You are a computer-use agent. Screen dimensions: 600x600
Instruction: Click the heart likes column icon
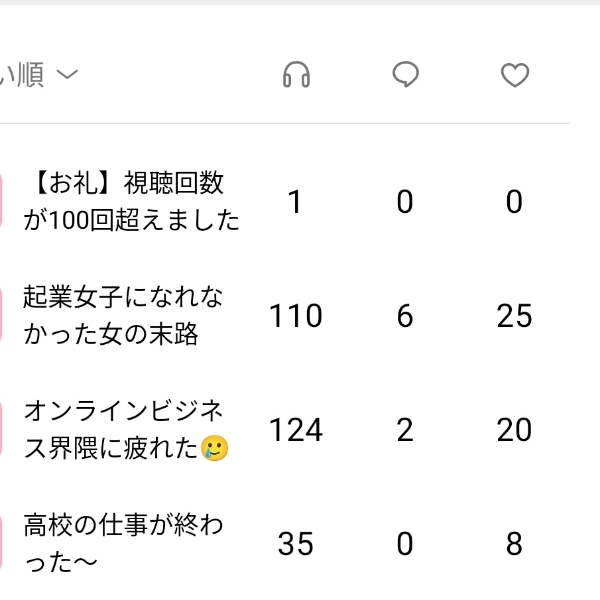click(x=514, y=75)
